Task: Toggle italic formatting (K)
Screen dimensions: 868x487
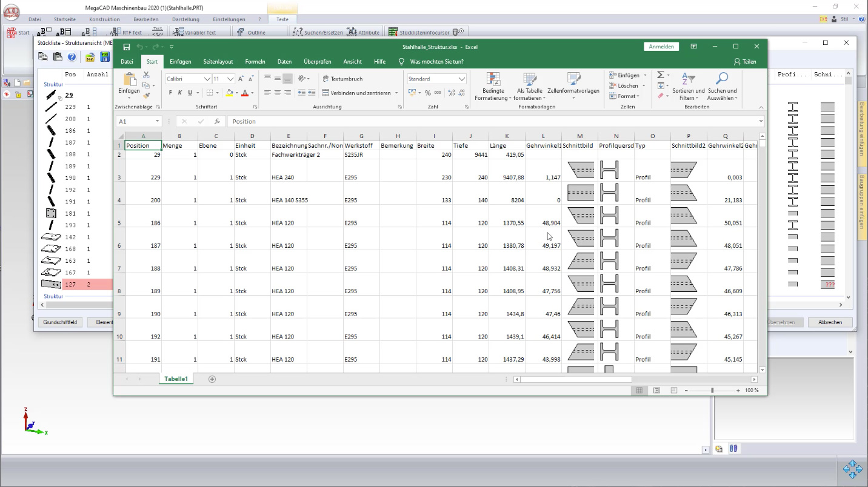Action: (x=180, y=93)
